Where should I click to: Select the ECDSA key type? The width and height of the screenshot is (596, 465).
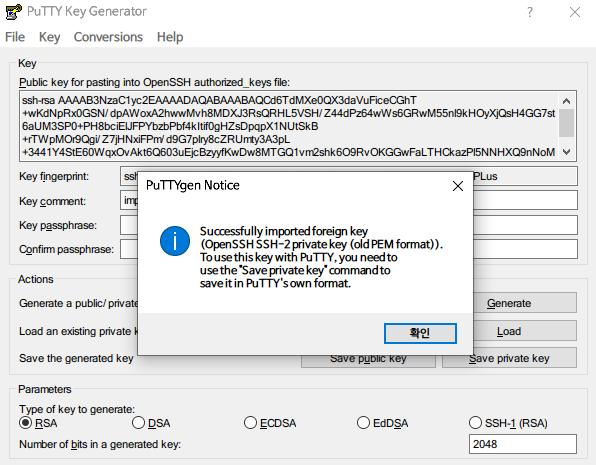coord(270,423)
